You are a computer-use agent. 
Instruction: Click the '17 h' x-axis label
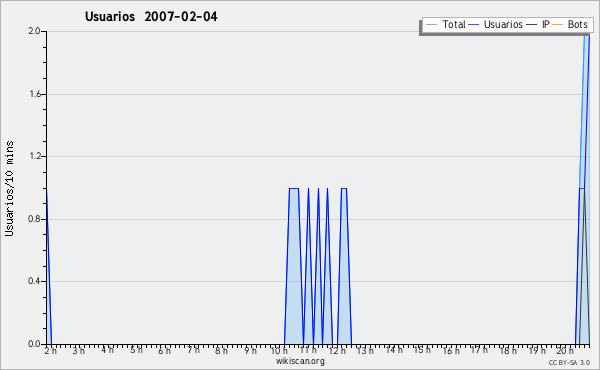(479, 350)
